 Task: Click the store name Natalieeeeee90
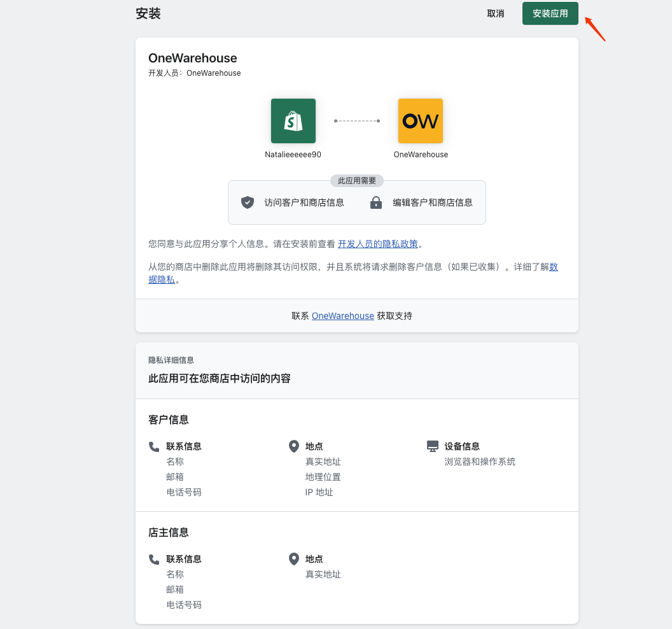[293, 154]
